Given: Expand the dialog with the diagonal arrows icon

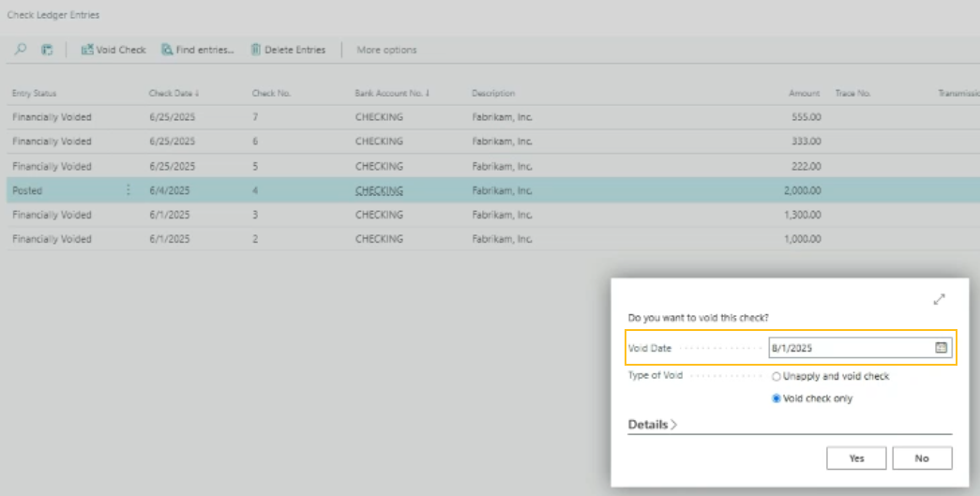Looking at the screenshot, I should (939, 299).
